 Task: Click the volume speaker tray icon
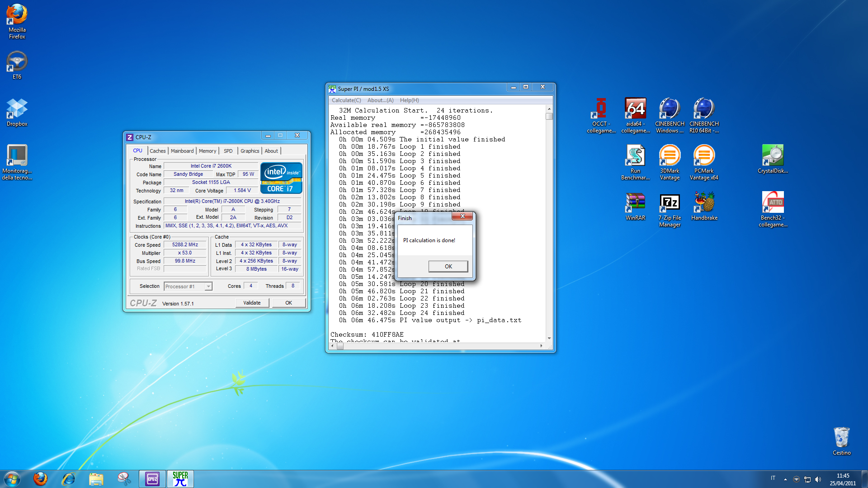818,479
